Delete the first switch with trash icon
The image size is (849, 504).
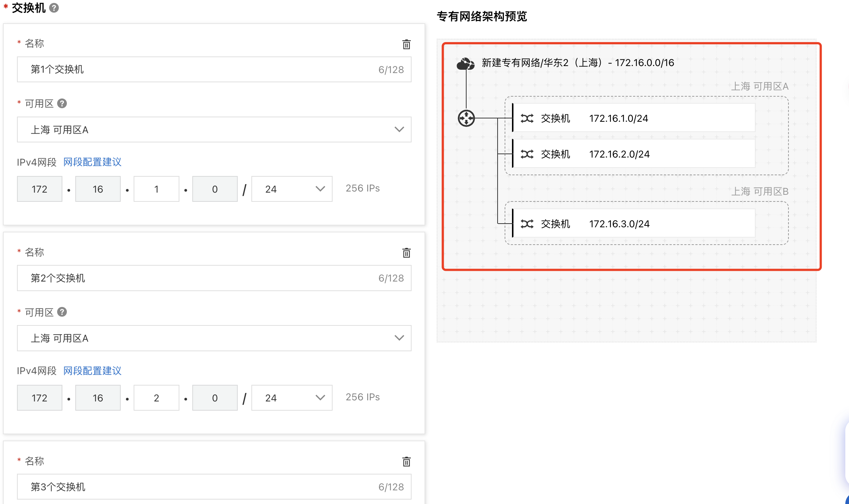point(406,44)
